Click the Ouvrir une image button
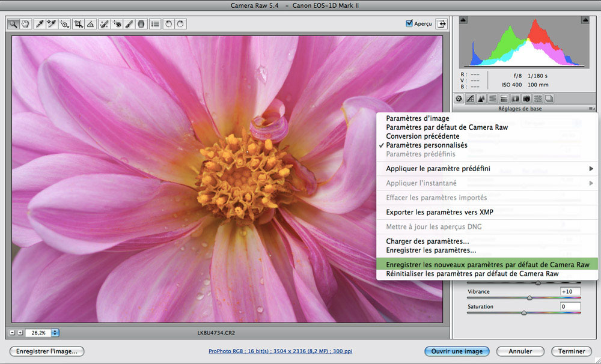 tap(457, 351)
